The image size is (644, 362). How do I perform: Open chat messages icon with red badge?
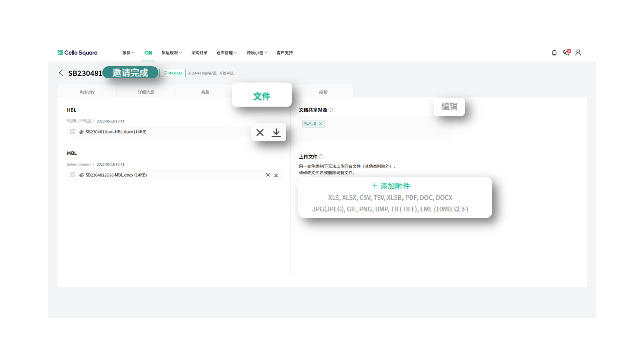tap(567, 53)
